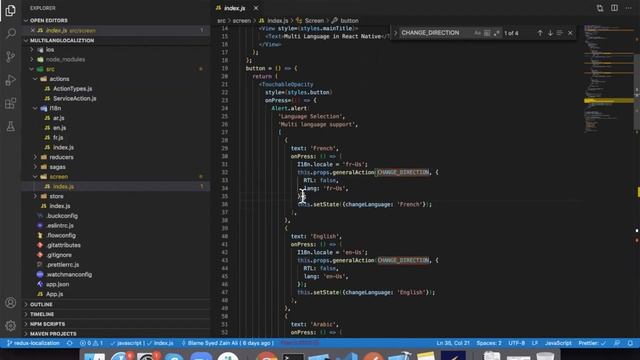Open ServiceAction.js file
Image resolution: width=640 pixels, height=360 pixels.
pos(74,99)
